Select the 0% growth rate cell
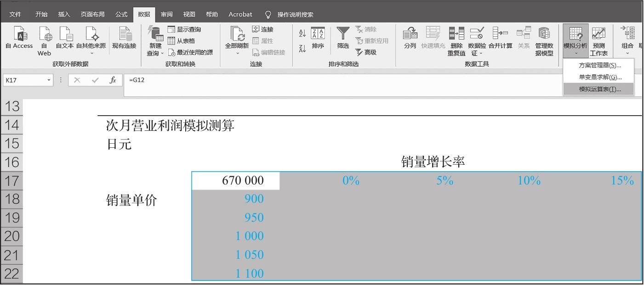 pyautogui.click(x=325, y=181)
